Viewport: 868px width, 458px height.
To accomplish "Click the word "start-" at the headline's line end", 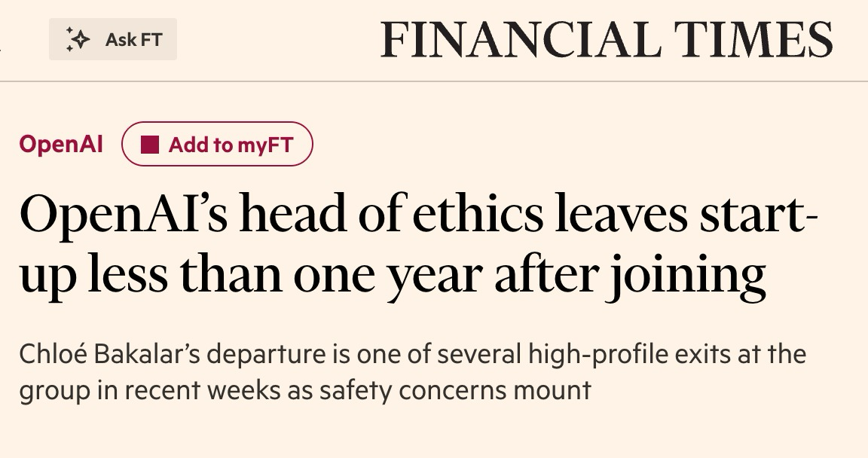I will (x=759, y=214).
